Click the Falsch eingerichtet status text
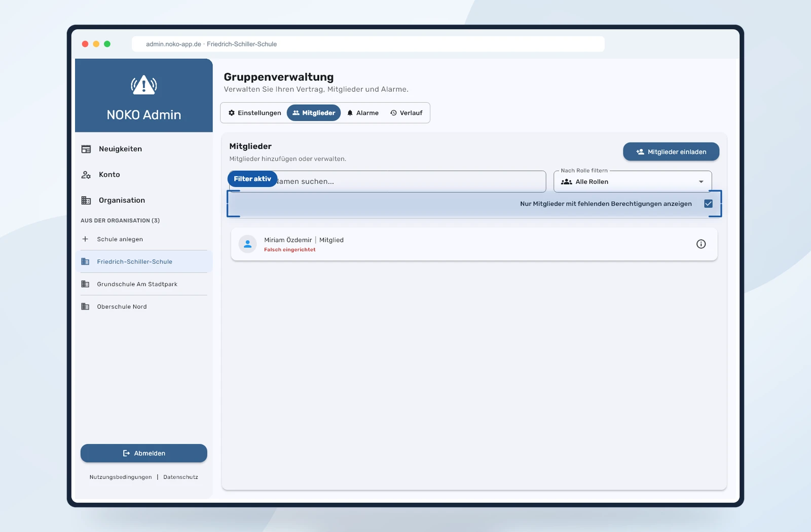 (290, 250)
